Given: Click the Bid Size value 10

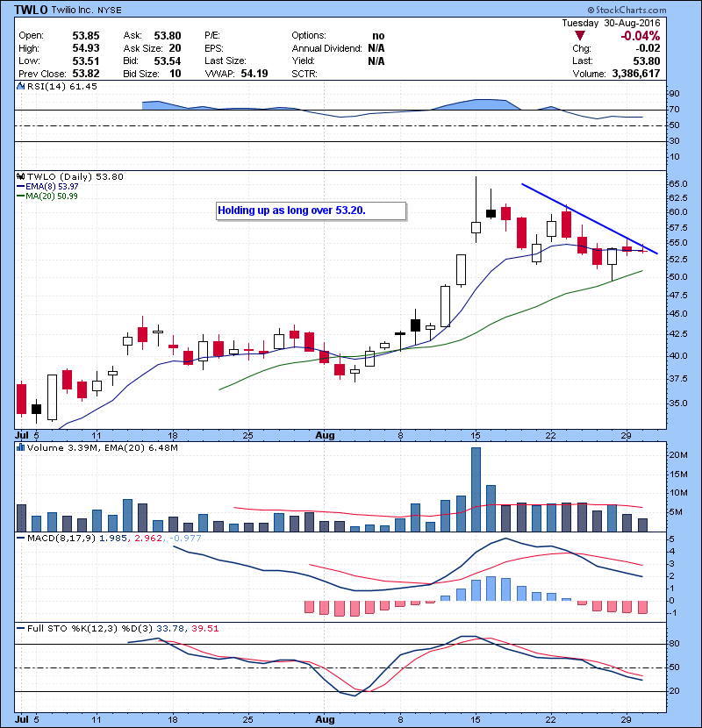Looking at the screenshot, I should pos(175,74).
